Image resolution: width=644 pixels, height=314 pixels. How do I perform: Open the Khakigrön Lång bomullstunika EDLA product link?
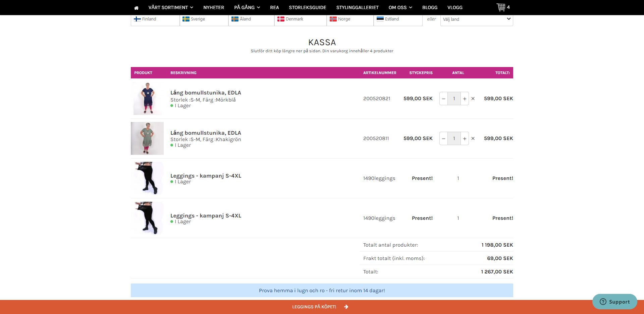(x=206, y=133)
